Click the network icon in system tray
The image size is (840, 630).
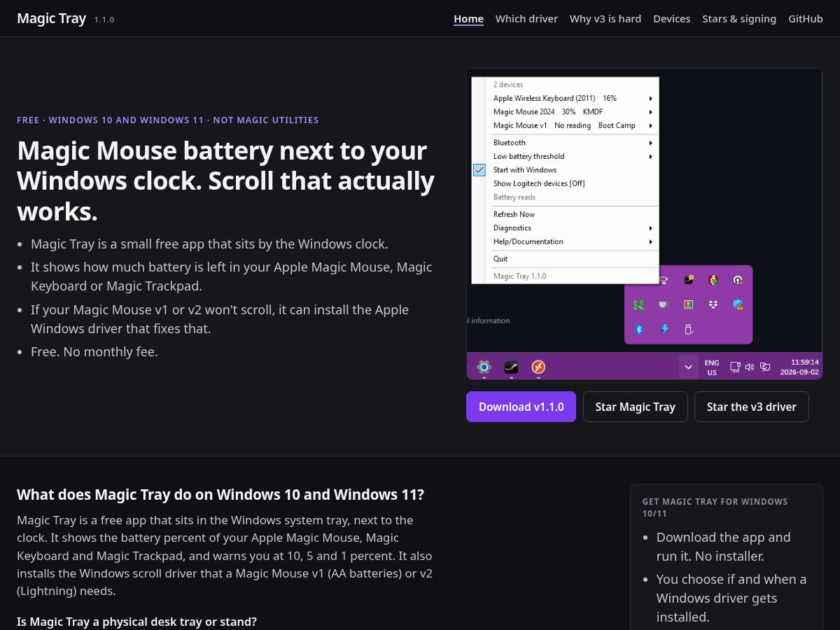(x=735, y=367)
